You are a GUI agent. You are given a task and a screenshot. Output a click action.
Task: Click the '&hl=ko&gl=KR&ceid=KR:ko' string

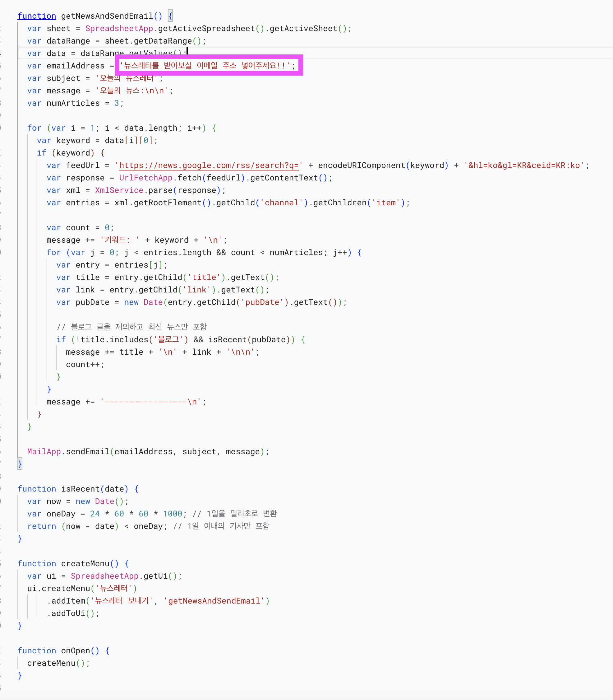pyautogui.click(x=524, y=165)
